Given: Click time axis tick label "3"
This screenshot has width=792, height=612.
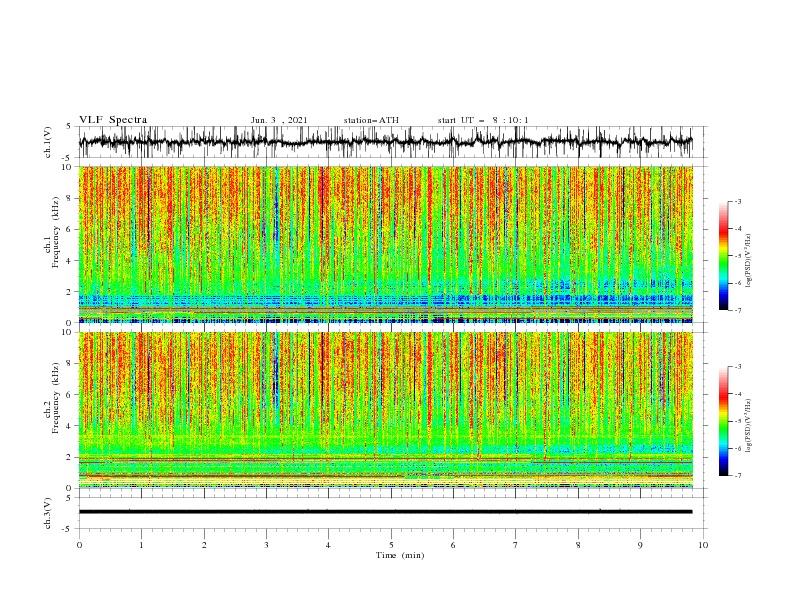Looking at the screenshot, I should (x=266, y=545).
